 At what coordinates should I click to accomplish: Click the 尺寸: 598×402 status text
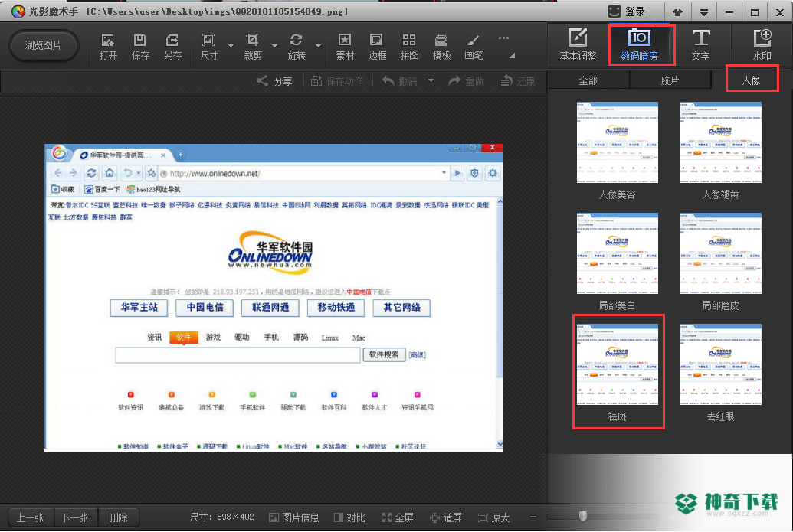221,517
